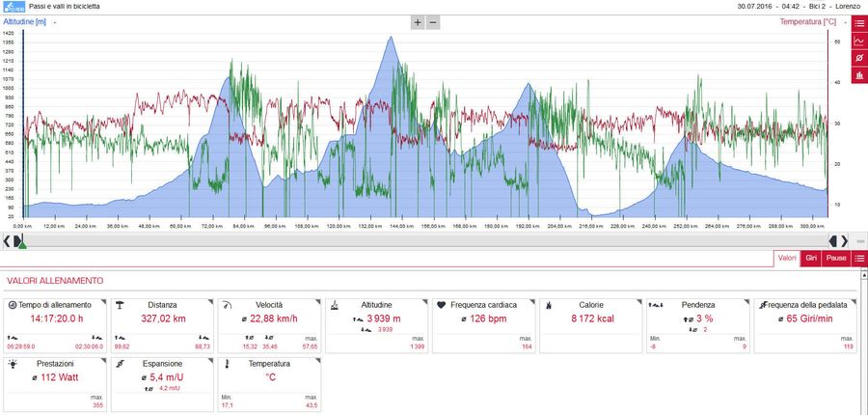The height and width of the screenshot is (415, 868).
Task: Click the left chevron of the range bar
Action: [x=7, y=241]
